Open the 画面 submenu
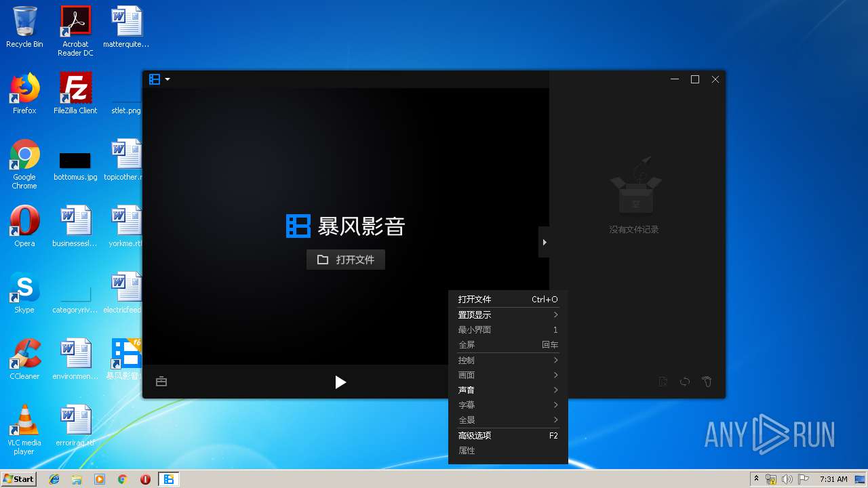868x488 pixels. 508,375
